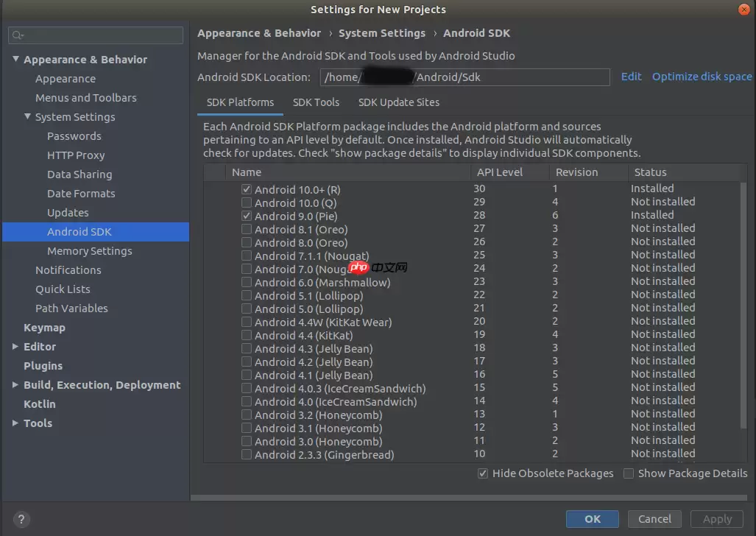Collapse the System Settings tree node
This screenshot has height=536, width=756.
point(27,117)
